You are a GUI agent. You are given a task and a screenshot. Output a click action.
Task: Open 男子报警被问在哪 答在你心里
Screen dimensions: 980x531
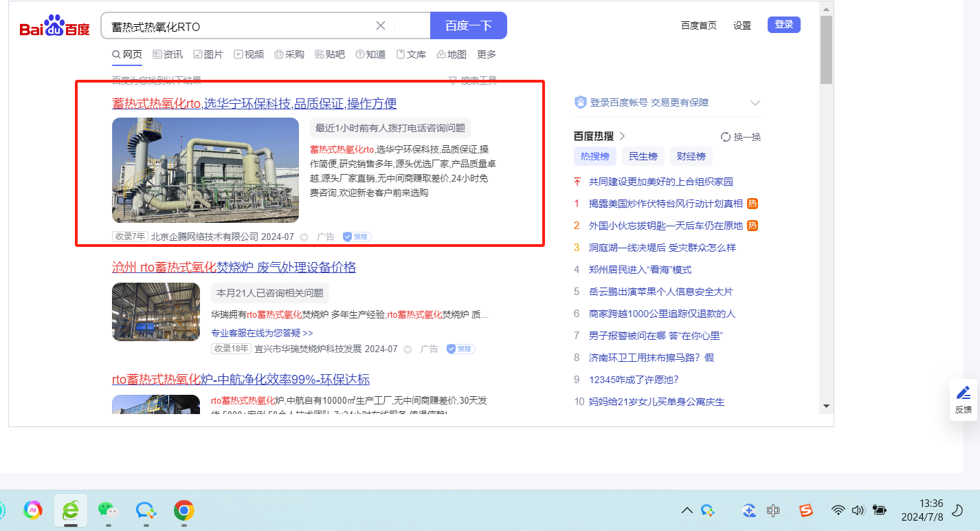coord(656,336)
